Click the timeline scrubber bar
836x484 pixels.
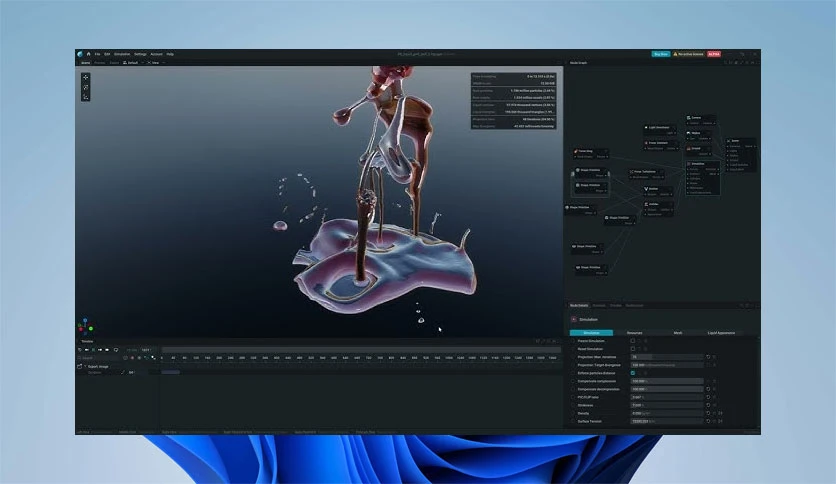tap(361, 350)
